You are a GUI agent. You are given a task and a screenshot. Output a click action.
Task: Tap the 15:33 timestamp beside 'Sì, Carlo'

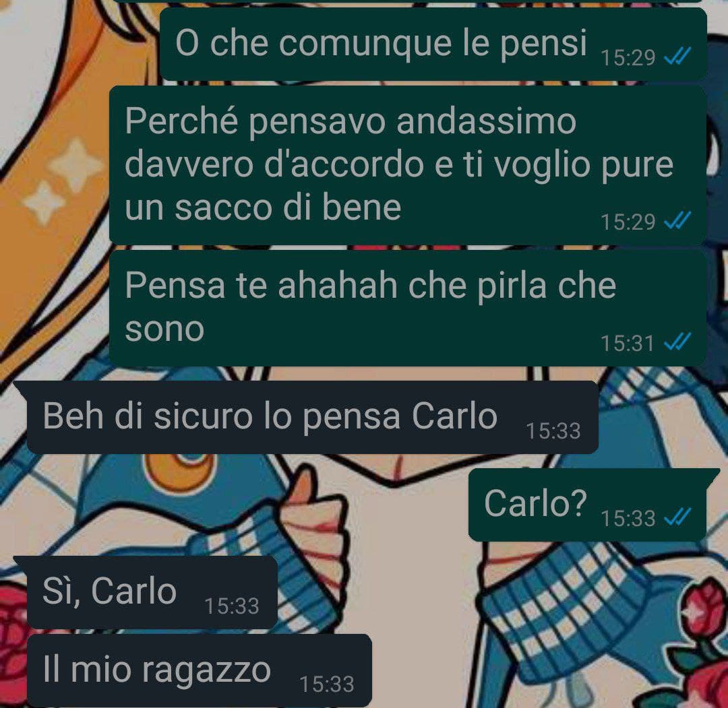(232, 606)
